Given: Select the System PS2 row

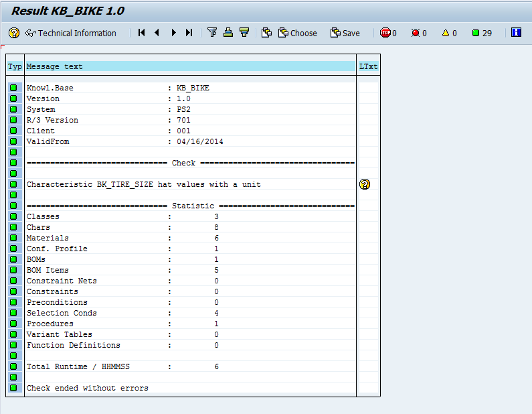Looking at the screenshot, I should pos(190,109).
